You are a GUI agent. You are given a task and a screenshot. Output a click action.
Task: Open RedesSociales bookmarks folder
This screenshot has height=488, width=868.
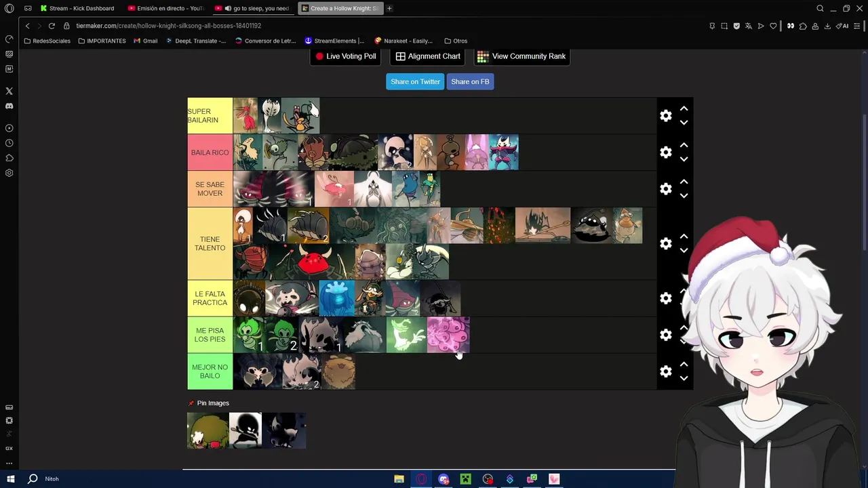46,41
